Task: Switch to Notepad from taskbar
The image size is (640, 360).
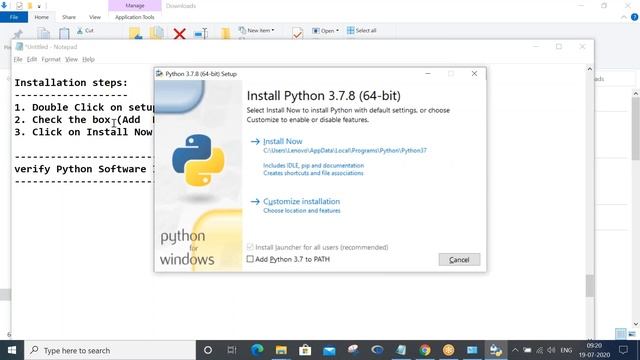Action: point(401,350)
